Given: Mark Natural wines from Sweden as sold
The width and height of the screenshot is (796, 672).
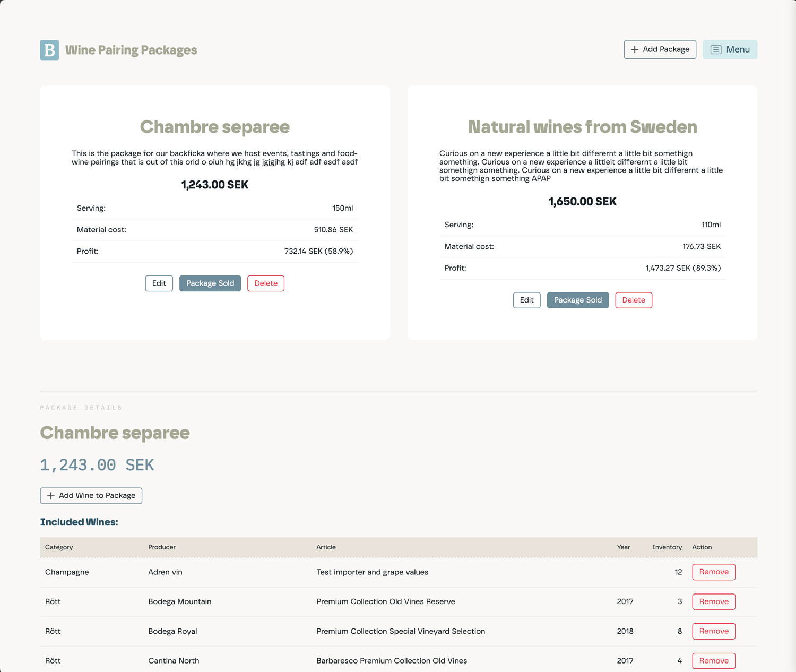Looking at the screenshot, I should [x=577, y=300].
